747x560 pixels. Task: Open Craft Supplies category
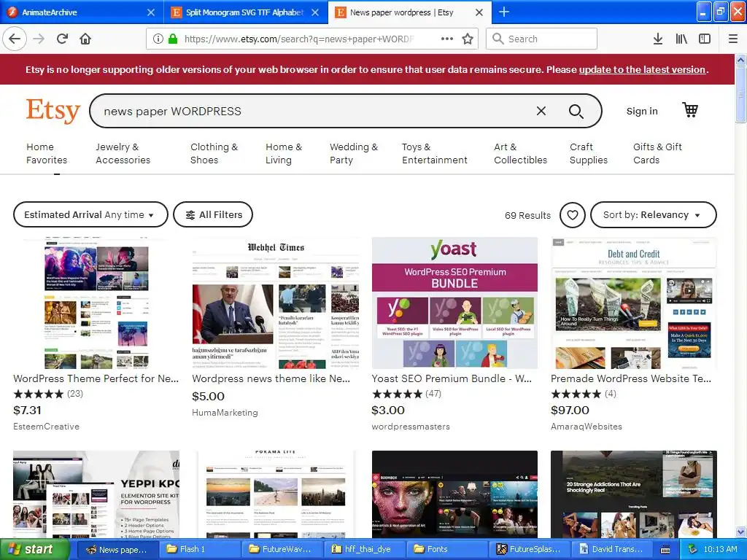point(589,153)
